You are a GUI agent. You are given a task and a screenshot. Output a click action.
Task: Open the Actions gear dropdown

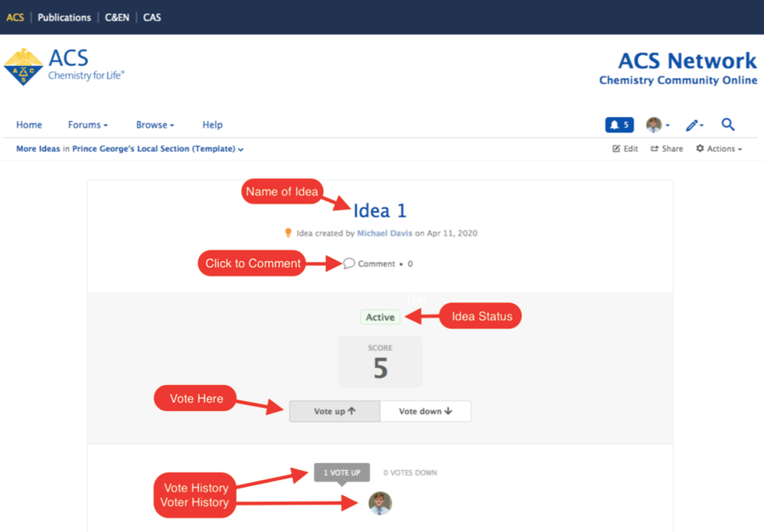click(719, 149)
